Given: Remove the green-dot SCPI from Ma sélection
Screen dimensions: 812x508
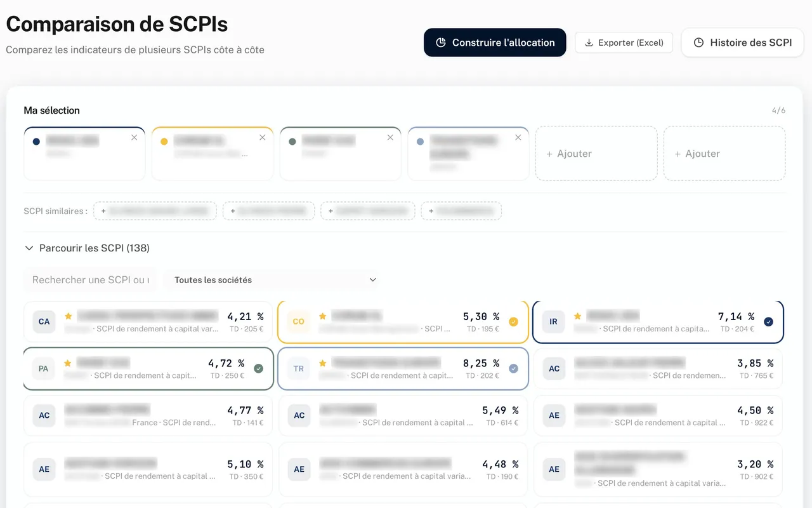Looking at the screenshot, I should [x=390, y=138].
